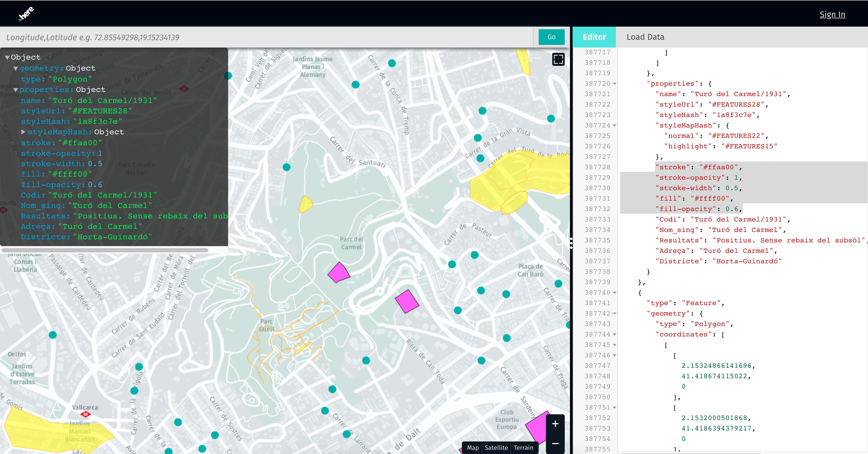Fold the properties block at line 387720
Image resolution: width=868 pixels, height=454 pixels.
point(614,84)
